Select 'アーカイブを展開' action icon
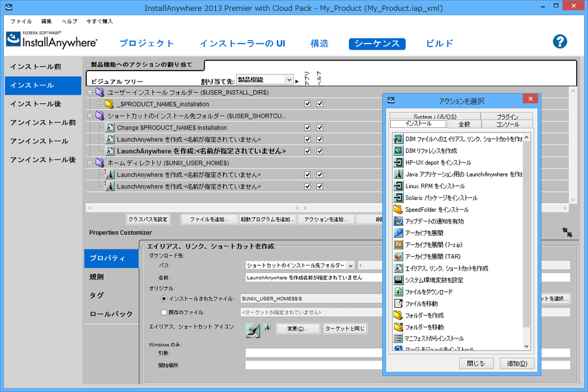This screenshot has width=588, height=392. pos(398,233)
